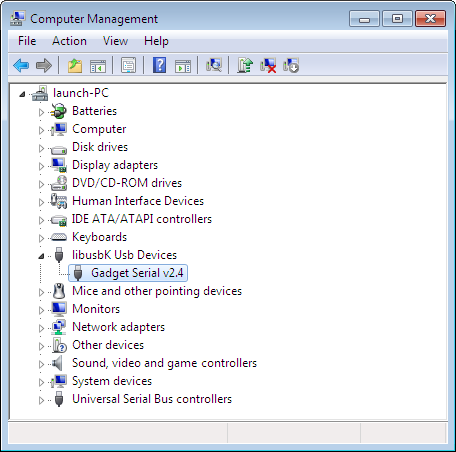Expand Universal Serial Bus controllers
Screen dimensions: 456x452
[x=41, y=400]
